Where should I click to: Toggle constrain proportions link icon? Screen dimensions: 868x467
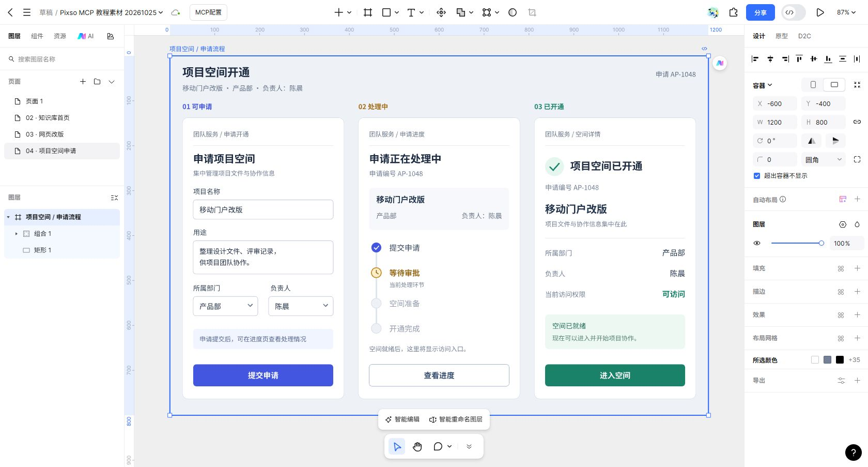pos(857,122)
